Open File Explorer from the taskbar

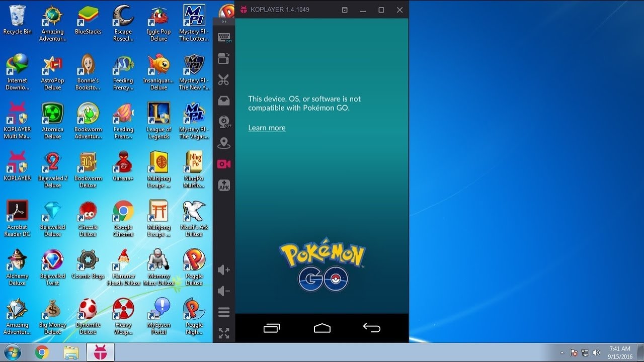(71, 353)
